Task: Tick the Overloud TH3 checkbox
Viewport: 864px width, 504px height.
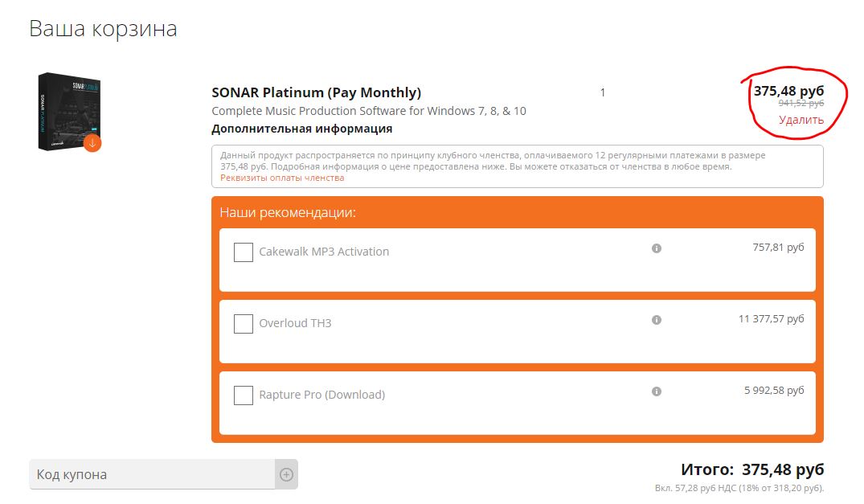Action: pyautogui.click(x=244, y=324)
